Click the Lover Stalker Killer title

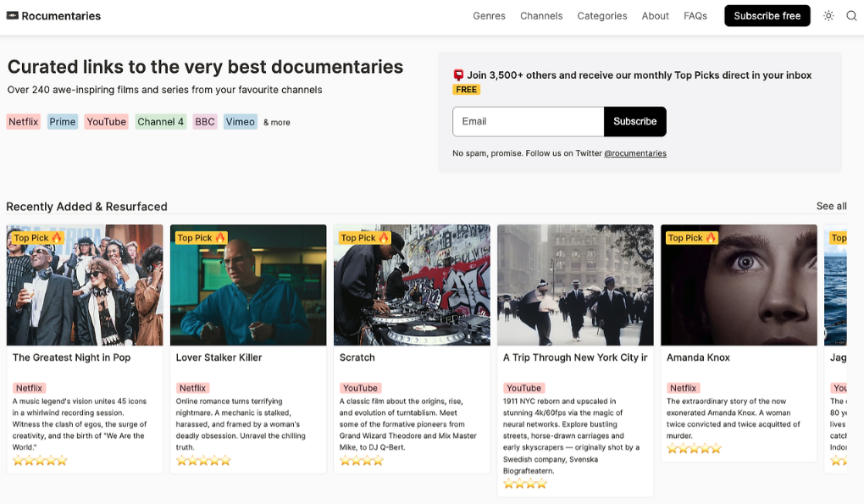[219, 357]
